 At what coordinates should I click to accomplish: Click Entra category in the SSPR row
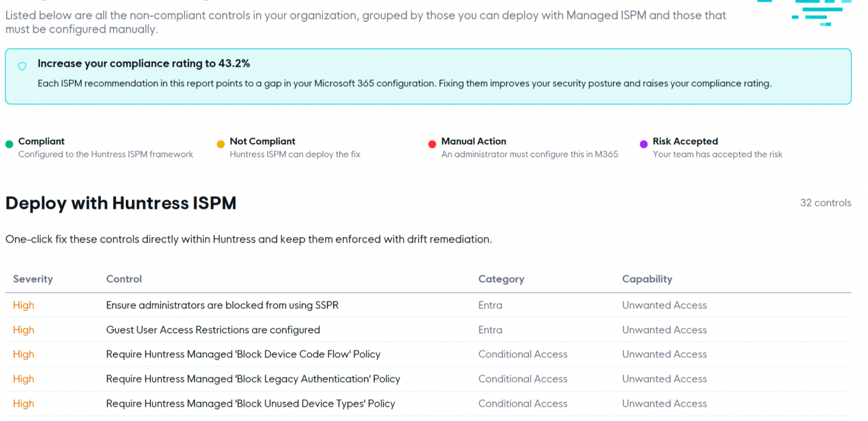[x=490, y=305]
